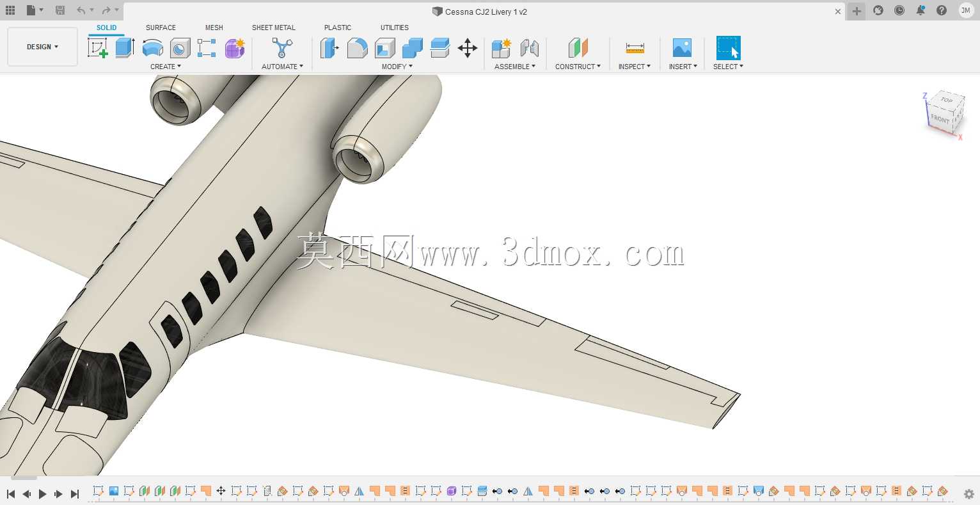Open the Data Panel grid icon
Screen dimensions: 980x505
click(x=10, y=10)
